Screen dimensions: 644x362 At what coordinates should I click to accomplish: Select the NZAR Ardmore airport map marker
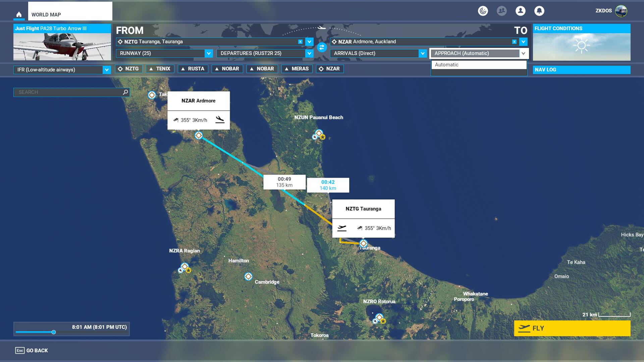[199, 135]
